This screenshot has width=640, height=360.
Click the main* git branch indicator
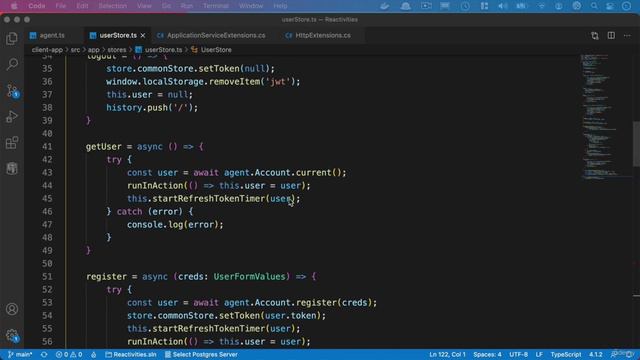pos(20,354)
